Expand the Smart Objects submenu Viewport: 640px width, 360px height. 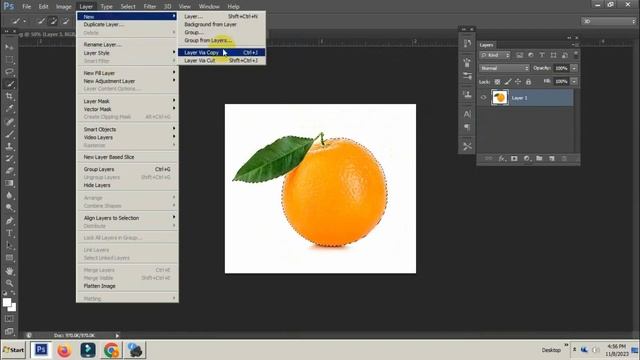pos(127,129)
